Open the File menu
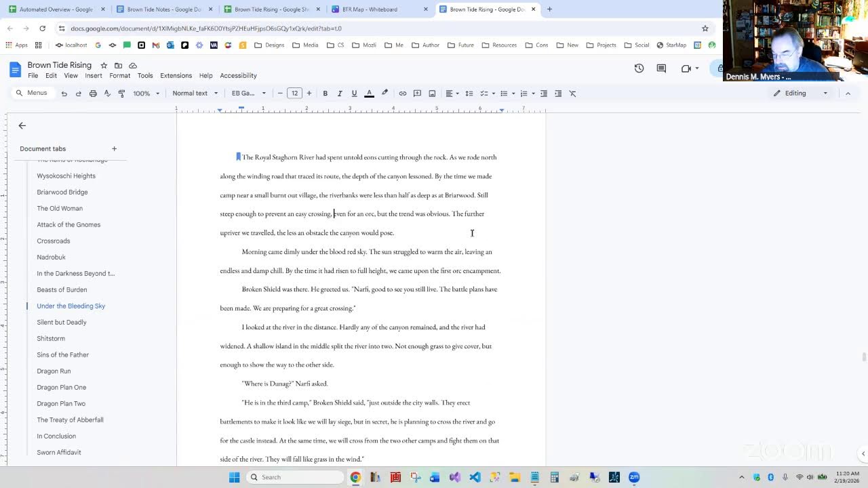 coord(33,76)
